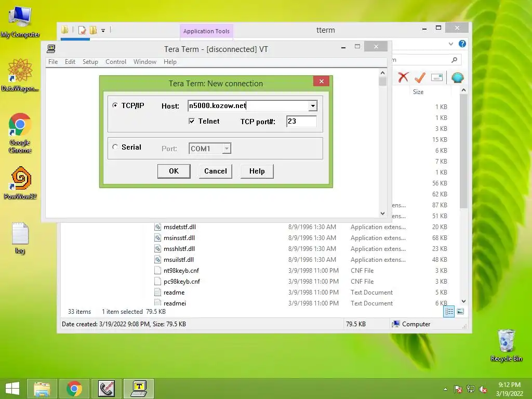Select the msinsstf.dll file

(179, 238)
